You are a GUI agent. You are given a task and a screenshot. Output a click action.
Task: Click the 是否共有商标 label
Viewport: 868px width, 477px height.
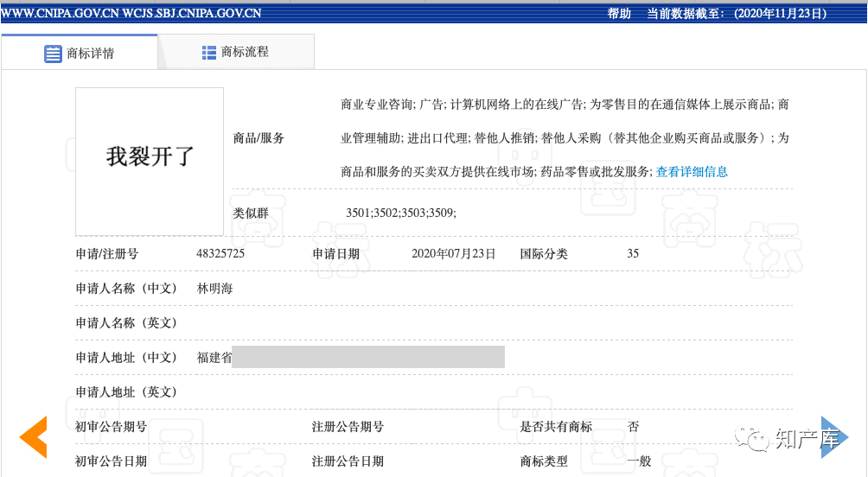[556, 427]
